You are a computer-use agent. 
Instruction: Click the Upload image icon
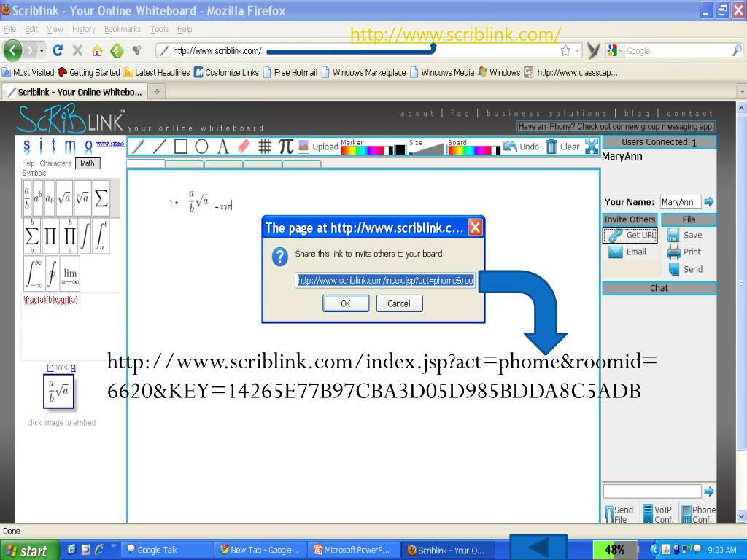[x=303, y=146]
